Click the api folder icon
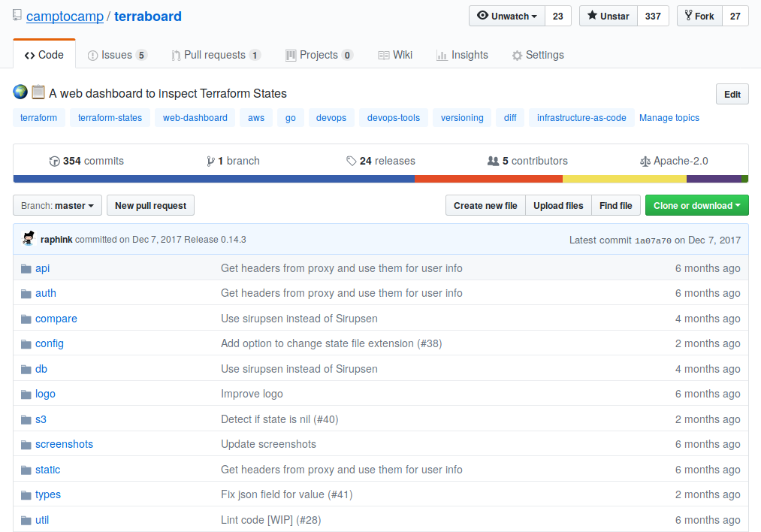The image size is (761, 532). click(26, 268)
